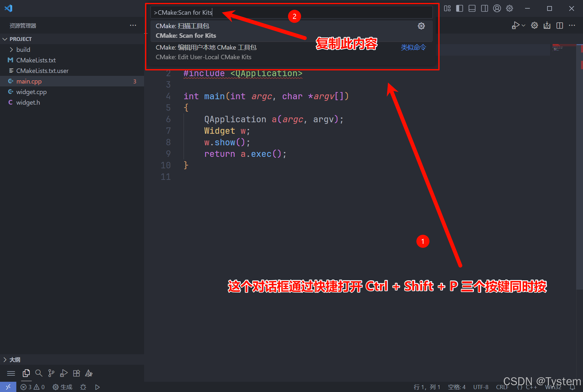Click the '类似命令' similar commands label
This screenshot has width=583, height=392.
413,47
